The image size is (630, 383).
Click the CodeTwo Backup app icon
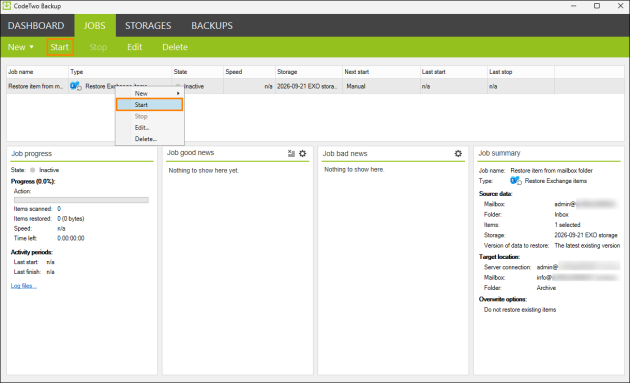coord(6,6)
